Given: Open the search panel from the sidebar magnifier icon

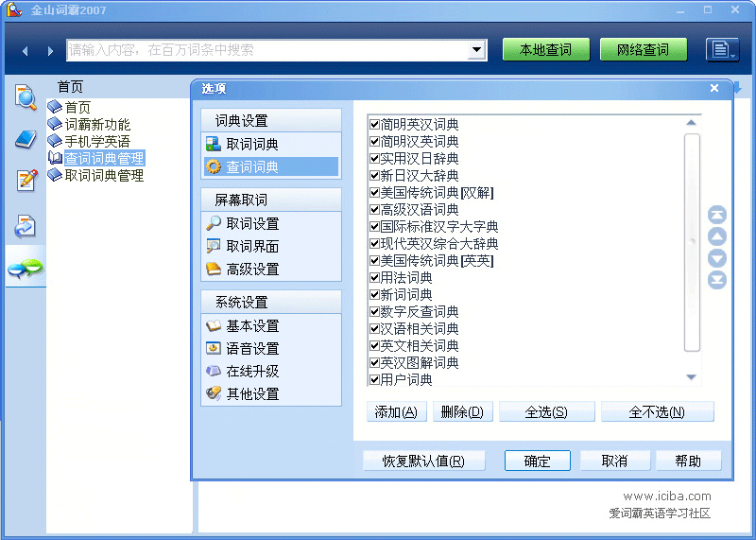Looking at the screenshot, I should (x=26, y=96).
